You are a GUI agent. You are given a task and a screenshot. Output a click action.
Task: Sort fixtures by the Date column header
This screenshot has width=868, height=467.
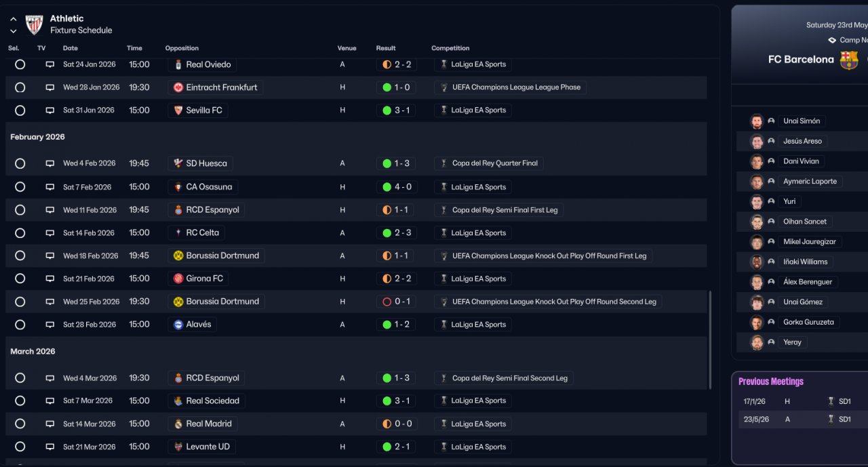click(71, 48)
